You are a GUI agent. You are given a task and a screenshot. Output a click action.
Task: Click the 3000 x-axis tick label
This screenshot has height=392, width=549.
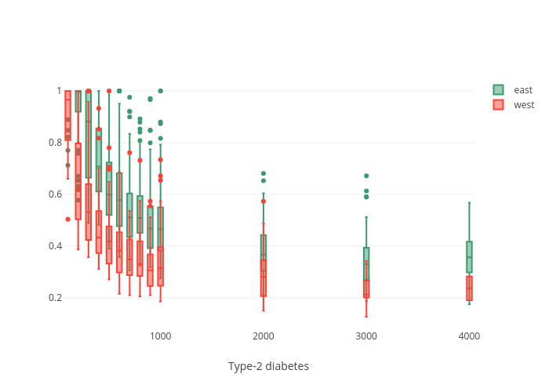pos(366,336)
